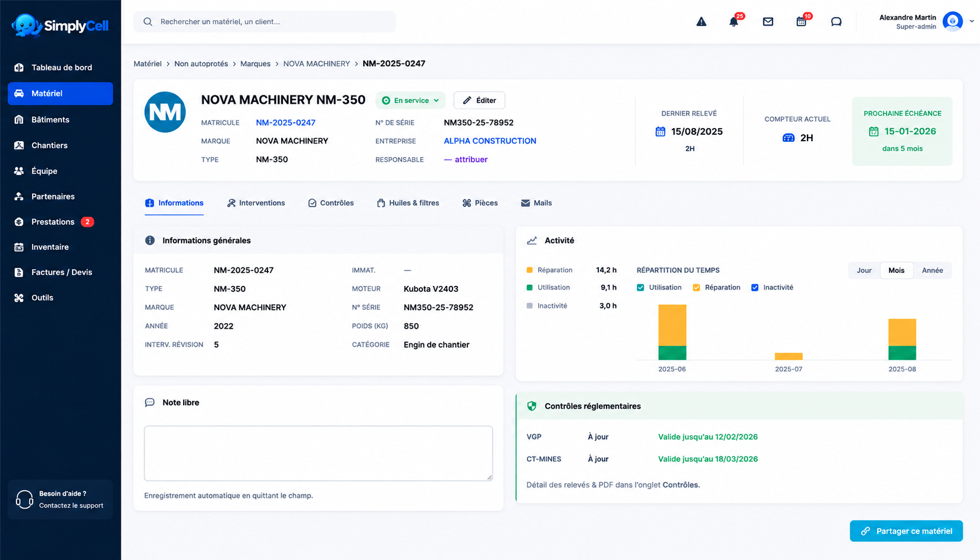980x560 pixels.
Task: Expand the user account menu chevron
Action: pyautogui.click(x=972, y=21)
